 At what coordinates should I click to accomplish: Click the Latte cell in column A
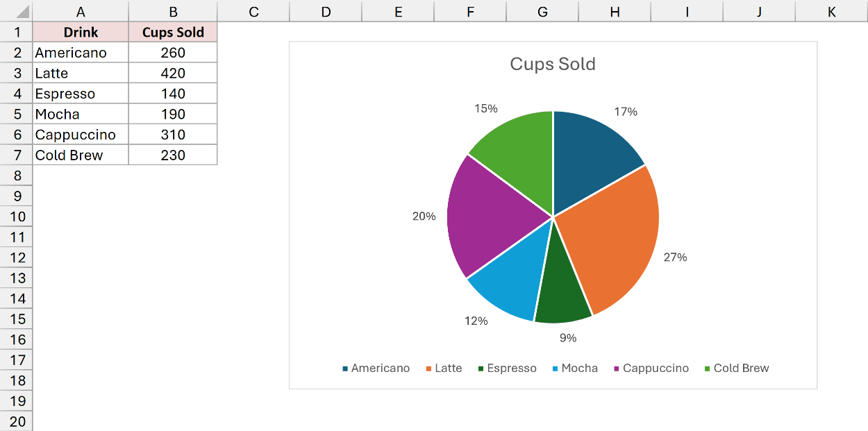(x=81, y=73)
